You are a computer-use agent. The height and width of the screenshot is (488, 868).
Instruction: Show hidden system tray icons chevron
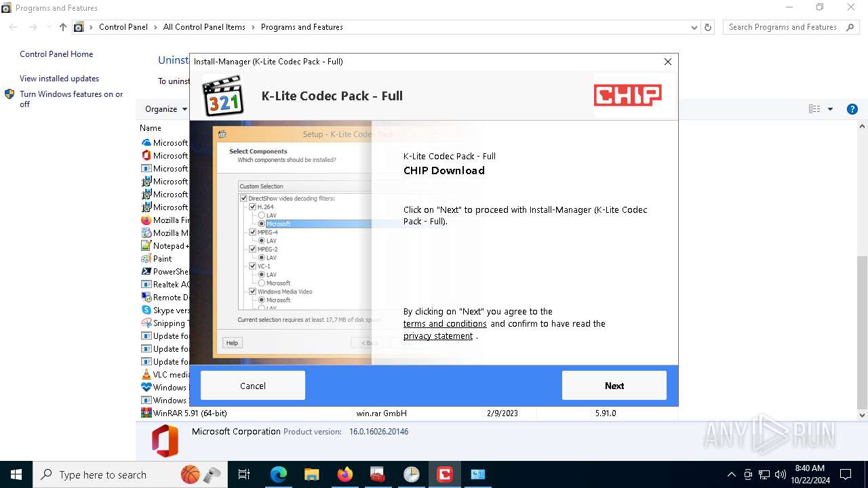coord(731,474)
